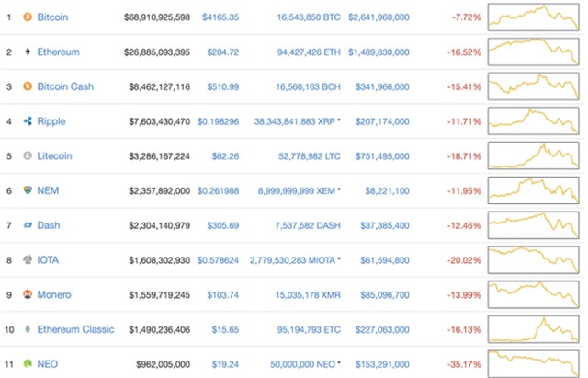Open the Dash price graph thumbnail
Viewport: 588px width, 378px height.
point(534,225)
